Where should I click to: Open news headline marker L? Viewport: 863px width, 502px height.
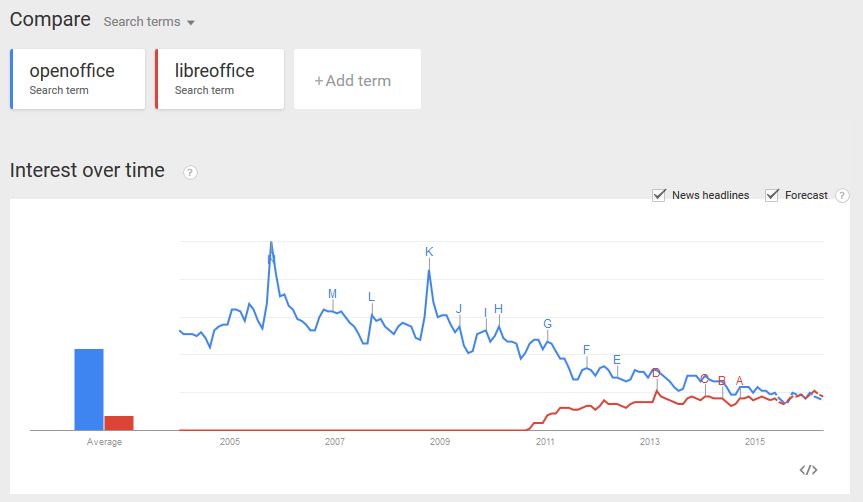tap(371, 297)
